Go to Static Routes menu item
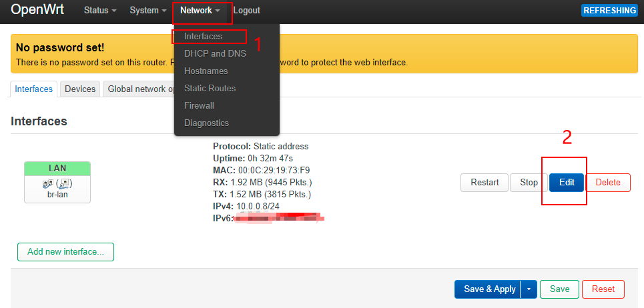The image size is (644, 308). coord(210,88)
